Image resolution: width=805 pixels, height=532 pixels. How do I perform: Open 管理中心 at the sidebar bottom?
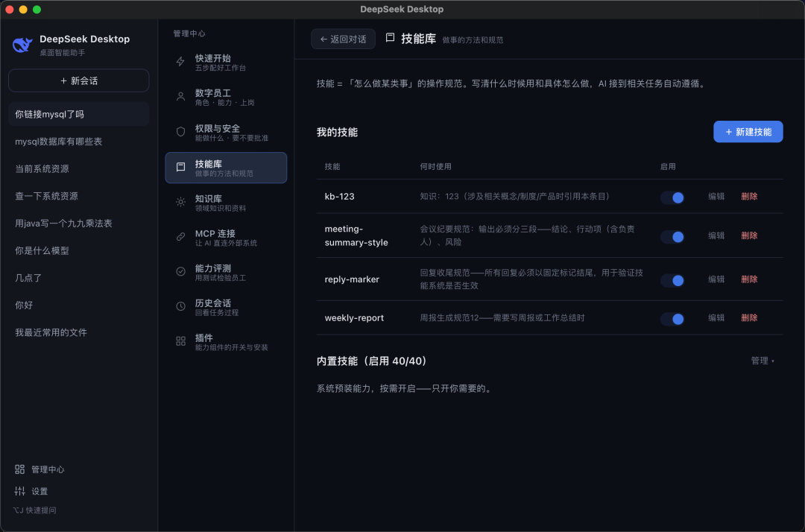pyautogui.click(x=40, y=469)
